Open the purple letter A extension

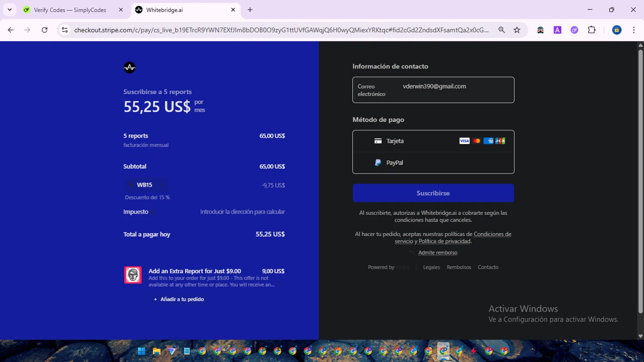point(557,30)
